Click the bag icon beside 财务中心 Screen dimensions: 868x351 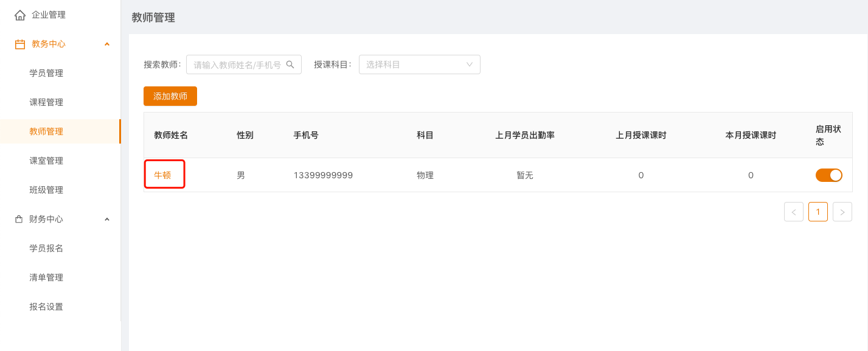tap(19, 219)
